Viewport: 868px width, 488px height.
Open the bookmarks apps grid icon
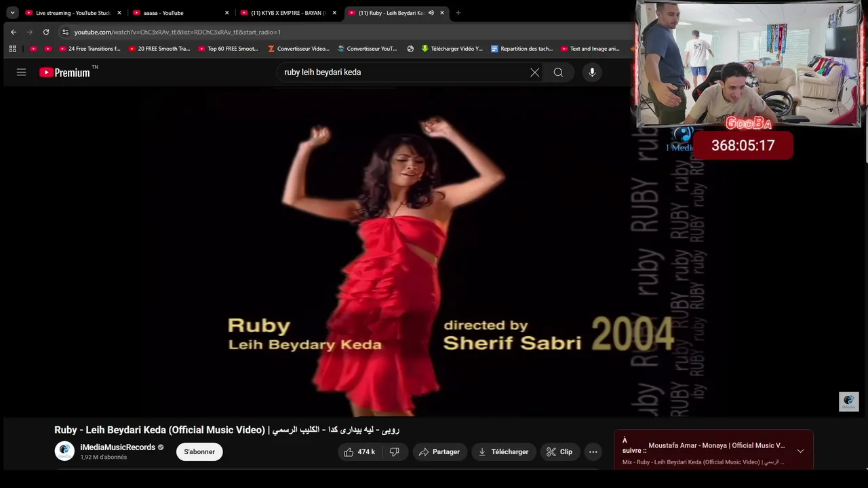tap(12, 49)
